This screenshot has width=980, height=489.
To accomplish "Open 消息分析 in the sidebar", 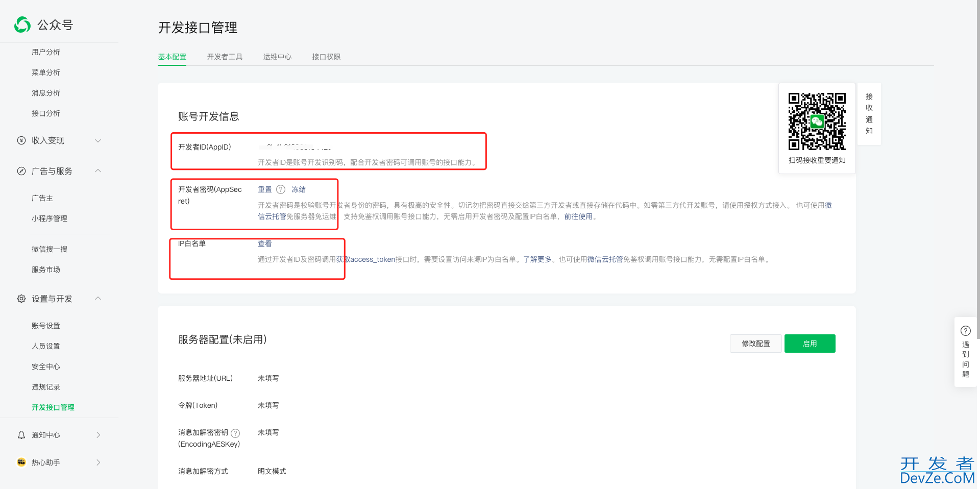I will [46, 93].
